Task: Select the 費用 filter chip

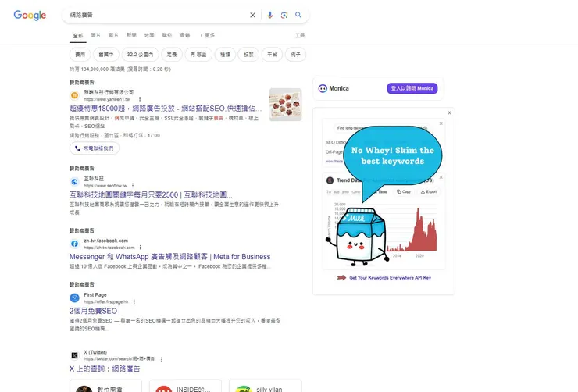Action: 80,55
